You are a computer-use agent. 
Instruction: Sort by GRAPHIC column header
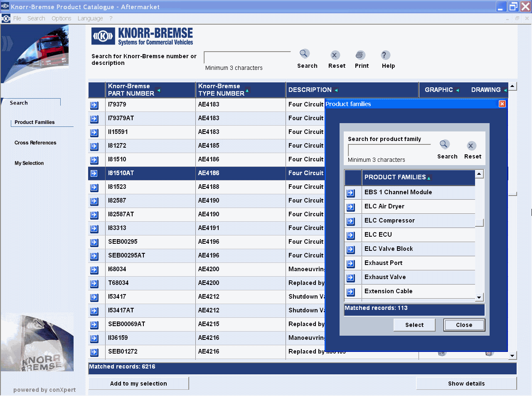[x=442, y=90]
